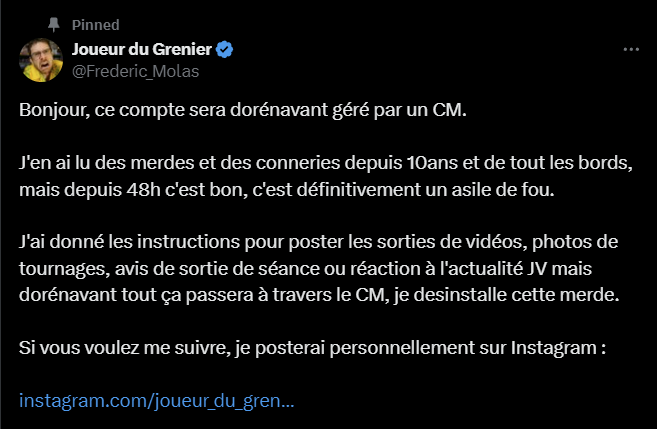Screen dimensions: 657x429
Task: Click the @Frederic_Molas handle
Action: click(x=135, y=70)
